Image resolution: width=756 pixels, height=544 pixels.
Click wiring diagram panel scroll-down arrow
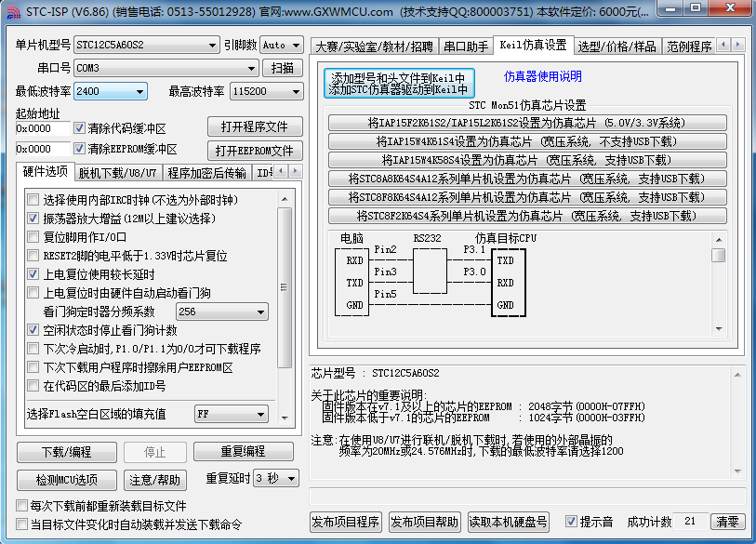tap(719, 329)
